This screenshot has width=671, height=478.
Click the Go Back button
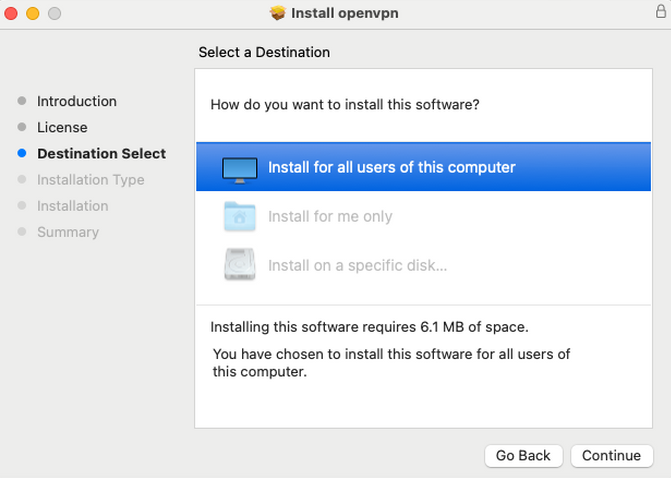click(523, 456)
